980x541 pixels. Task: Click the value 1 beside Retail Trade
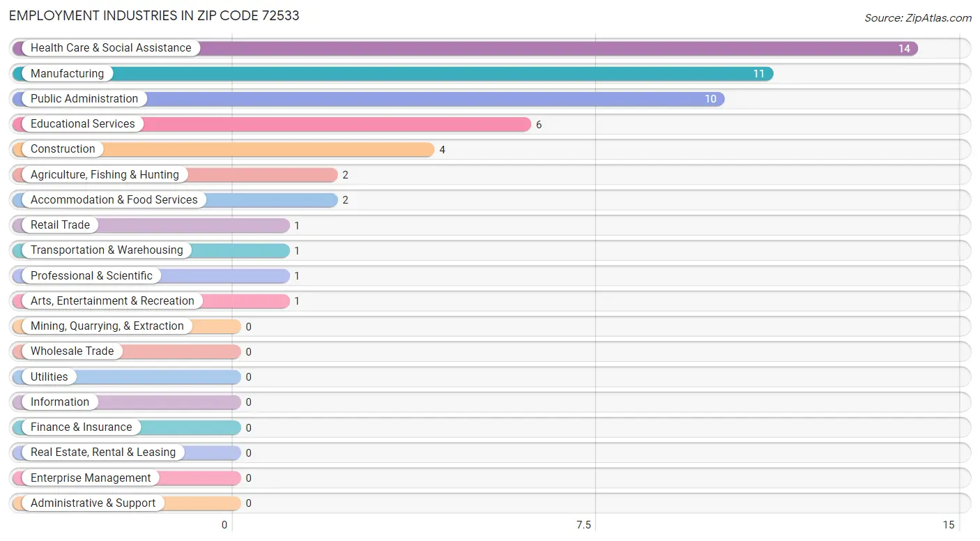(x=297, y=226)
